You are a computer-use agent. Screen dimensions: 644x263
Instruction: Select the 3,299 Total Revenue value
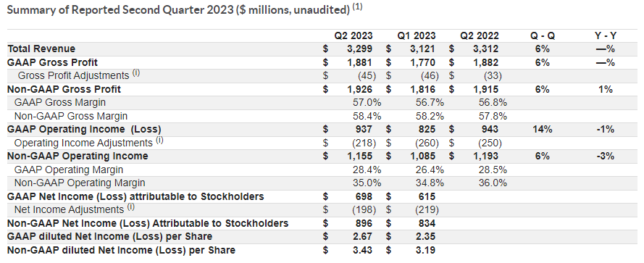[x=359, y=49]
